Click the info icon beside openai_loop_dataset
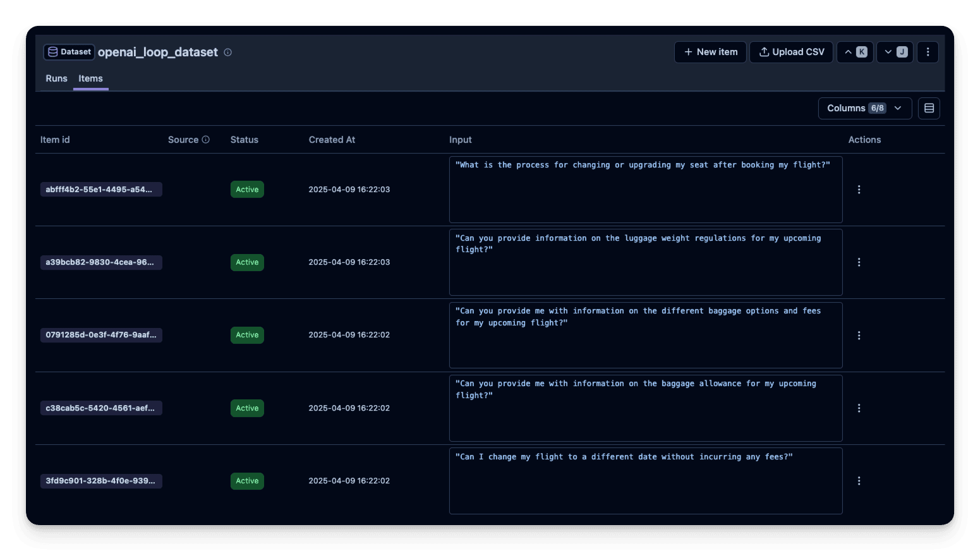Viewport: 980px width, 551px height. pyautogui.click(x=227, y=52)
